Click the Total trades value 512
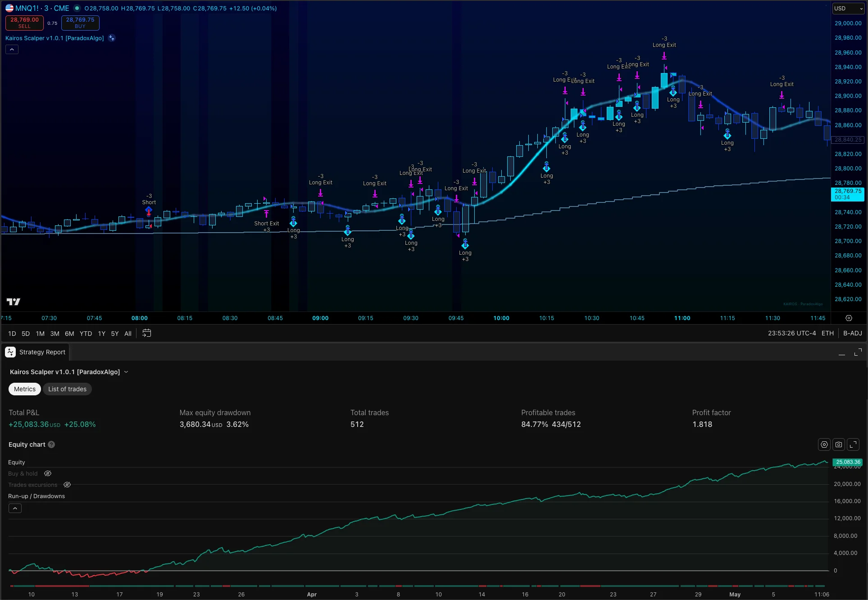868x600 pixels. pos(357,425)
